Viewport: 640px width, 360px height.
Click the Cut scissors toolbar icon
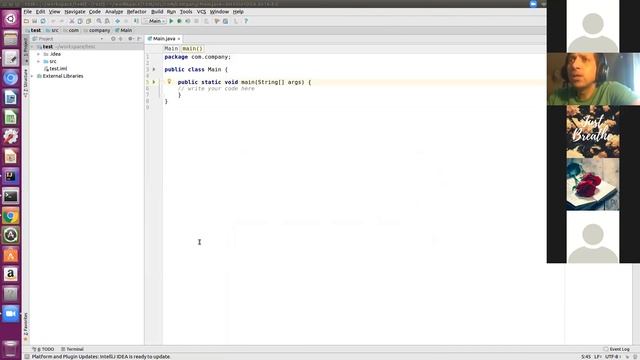72,21
